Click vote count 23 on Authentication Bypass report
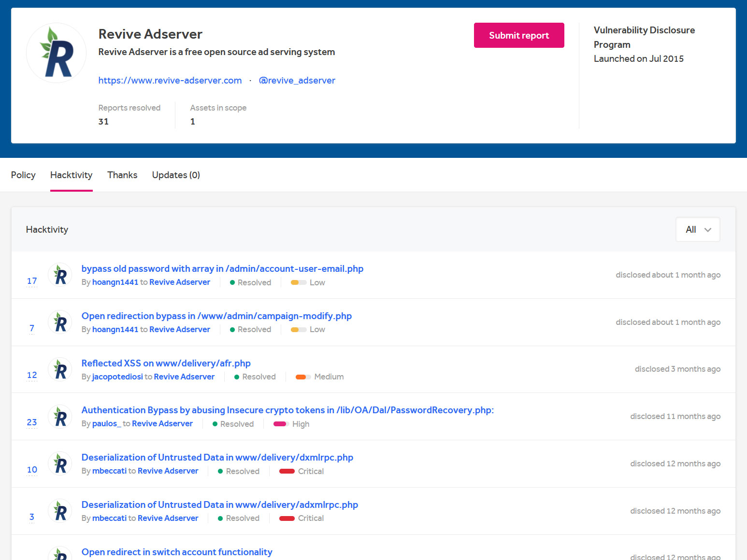This screenshot has width=747, height=560. tap(32, 422)
